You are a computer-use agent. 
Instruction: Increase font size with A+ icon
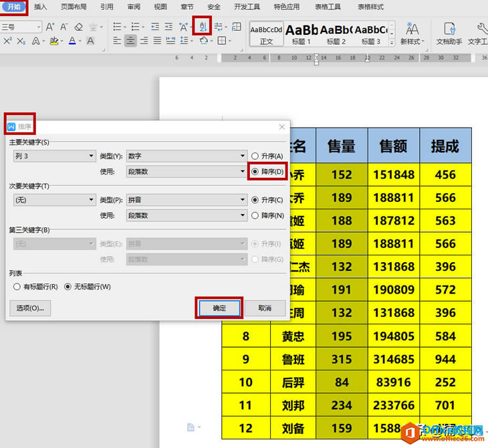pos(50,27)
